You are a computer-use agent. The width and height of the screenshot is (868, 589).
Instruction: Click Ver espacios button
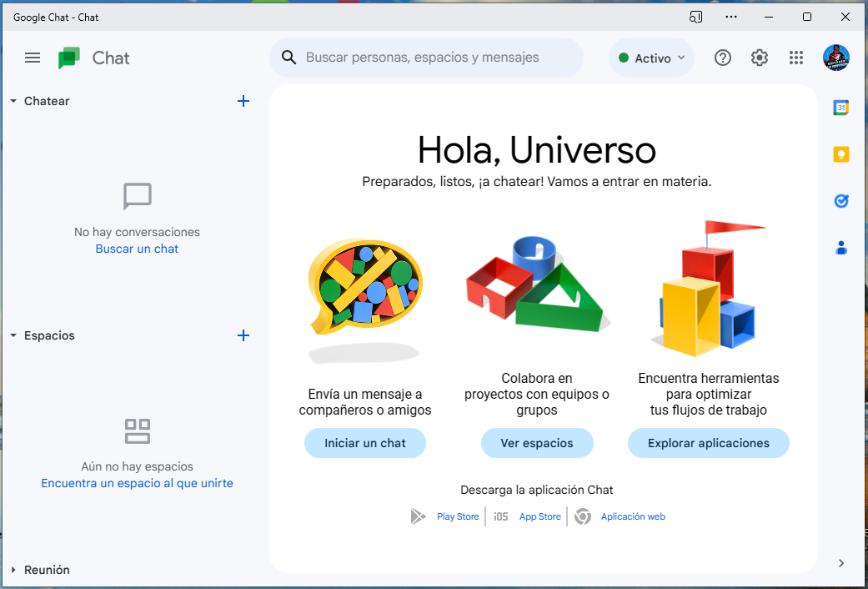[537, 443]
